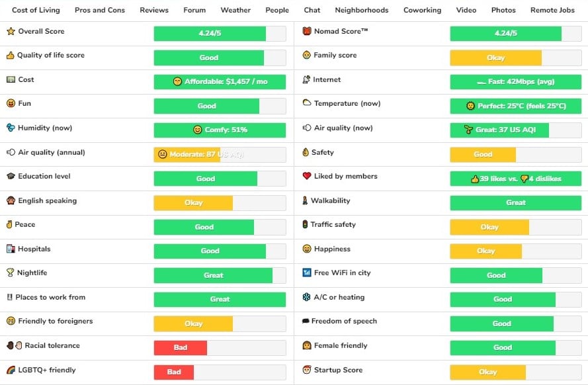Viewport: 588px width, 385px height.
Task: Click the Friendly to foreigners label
Action: click(56, 321)
